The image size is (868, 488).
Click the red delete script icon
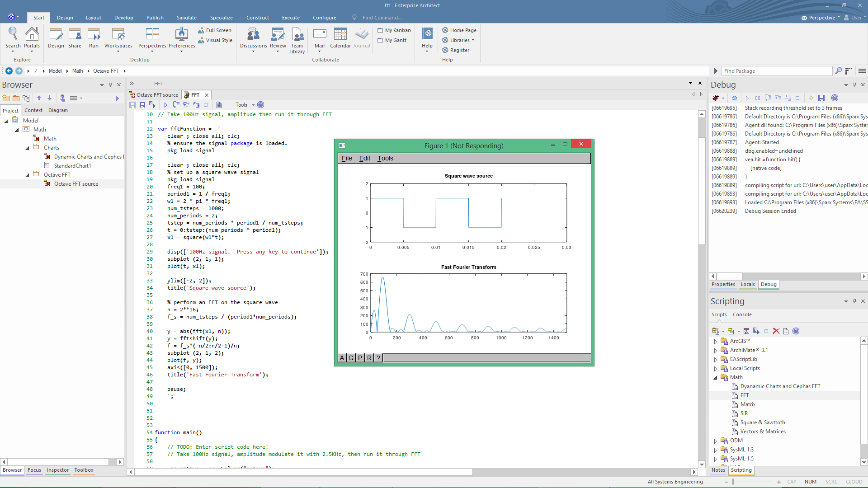click(x=776, y=331)
